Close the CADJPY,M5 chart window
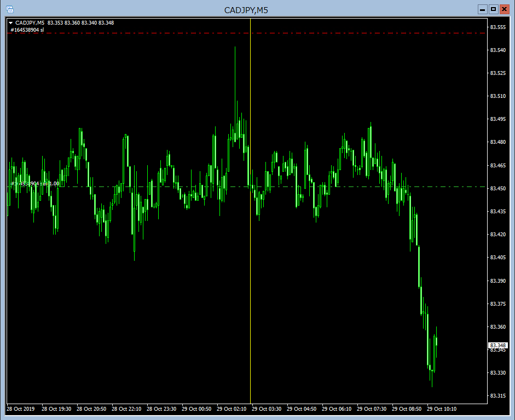The image size is (515, 420). tap(504, 9)
